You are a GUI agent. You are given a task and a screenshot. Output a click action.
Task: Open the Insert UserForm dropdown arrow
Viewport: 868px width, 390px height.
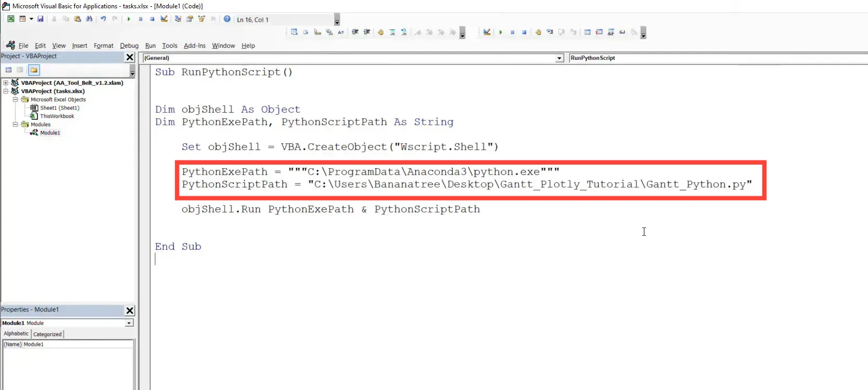click(31, 19)
